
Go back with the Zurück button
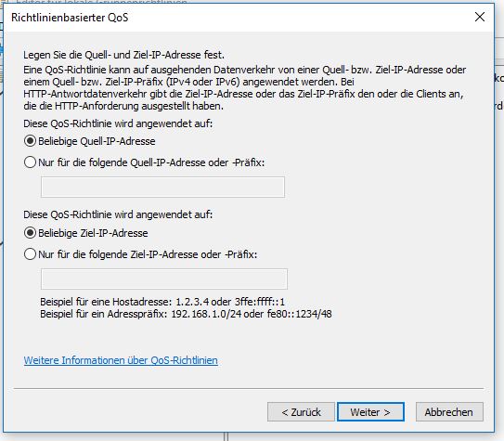[301, 411]
